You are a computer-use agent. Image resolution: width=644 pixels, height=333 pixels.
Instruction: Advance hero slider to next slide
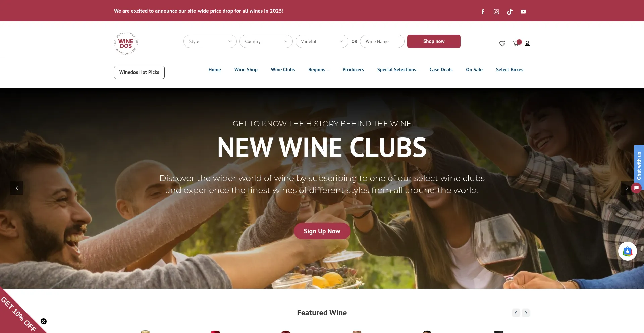(627, 188)
